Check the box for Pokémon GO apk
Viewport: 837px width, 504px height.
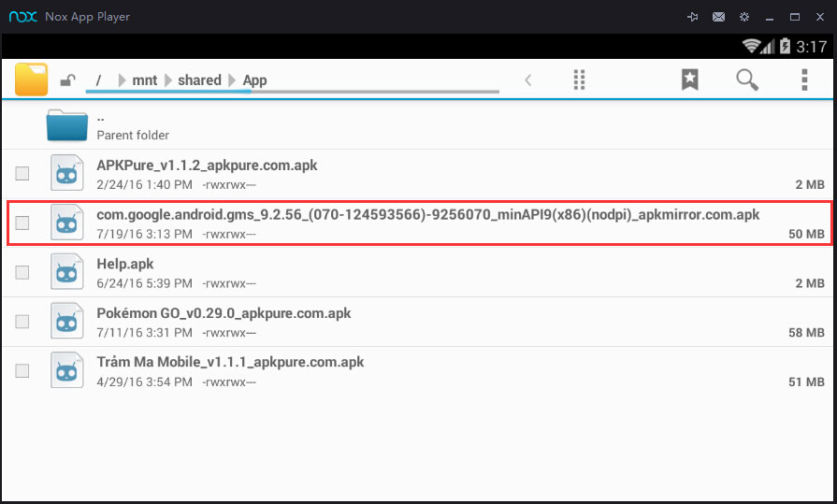(x=22, y=322)
